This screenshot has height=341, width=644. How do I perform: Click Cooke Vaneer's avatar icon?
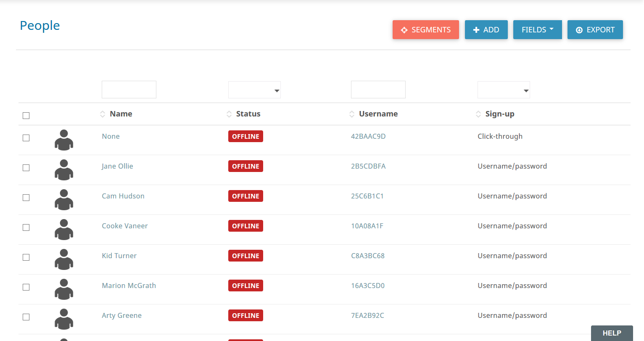coord(64,230)
